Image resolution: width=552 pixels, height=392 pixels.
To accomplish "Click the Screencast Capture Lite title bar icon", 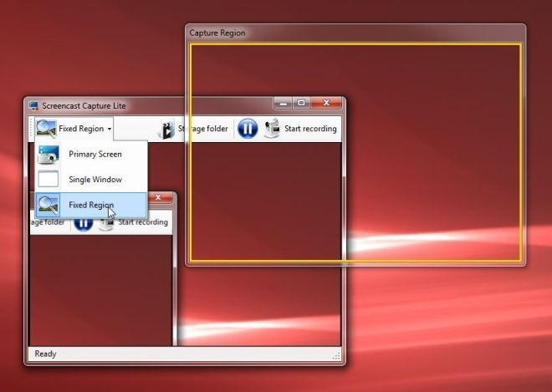I will click(33, 105).
